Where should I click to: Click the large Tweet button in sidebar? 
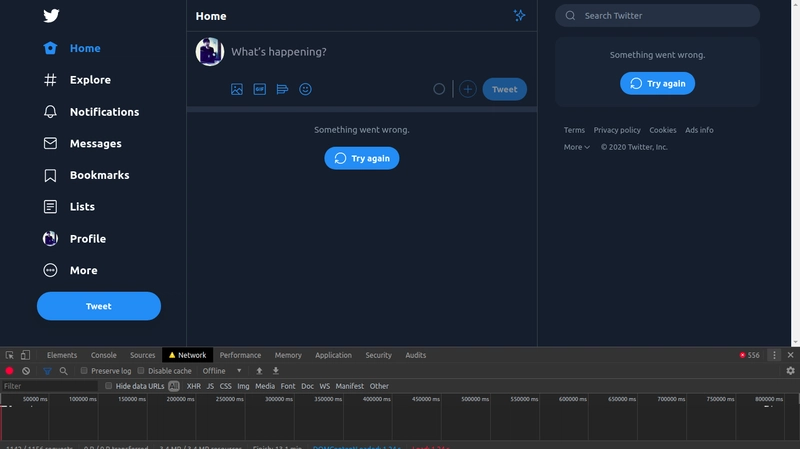(x=99, y=306)
